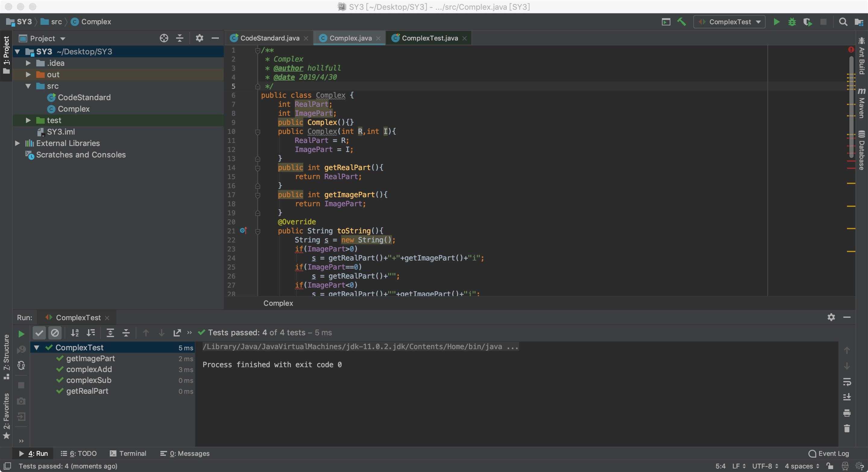Sort tests by duration in Run toolbar

(91, 333)
